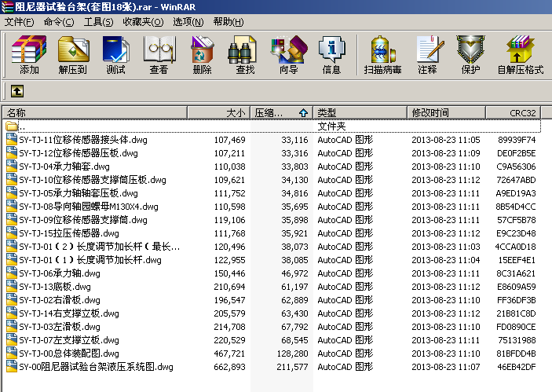This screenshot has width=552, height=392.
Task: Click the dwg icon of SY-TJ-11位移传感器接头体
Action: [x=12, y=140]
